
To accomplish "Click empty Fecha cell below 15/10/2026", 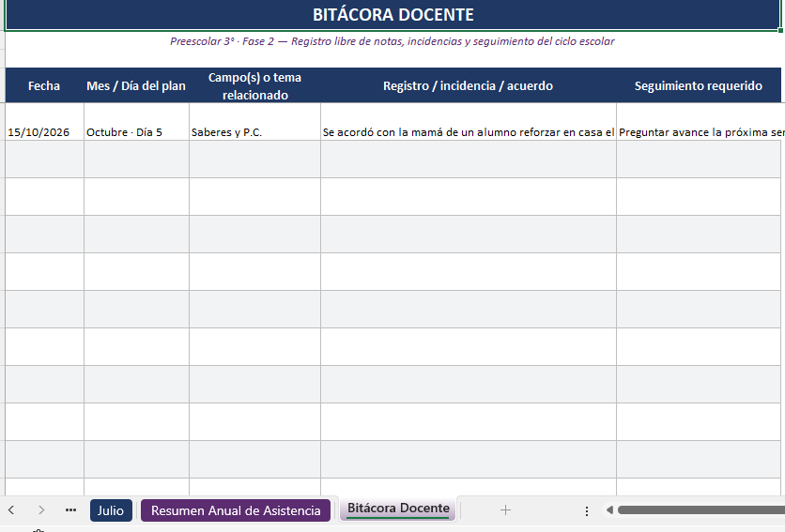I will (44, 160).
